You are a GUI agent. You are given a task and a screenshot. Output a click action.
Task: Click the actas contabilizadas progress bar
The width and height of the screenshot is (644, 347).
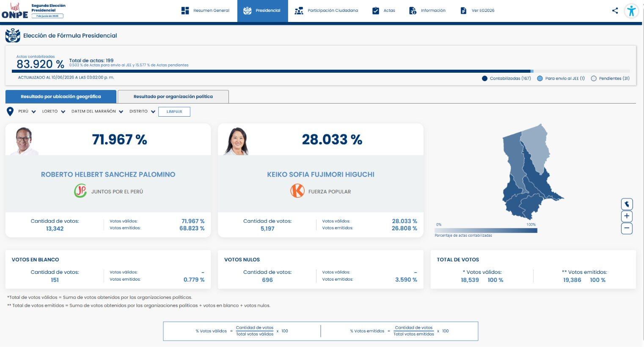(x=321, y=71)
